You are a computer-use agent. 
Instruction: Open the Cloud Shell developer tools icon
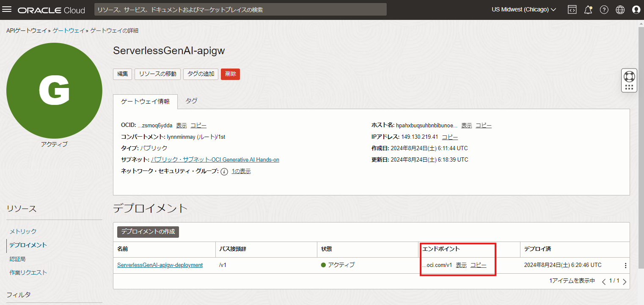click(x=572, y=10)
